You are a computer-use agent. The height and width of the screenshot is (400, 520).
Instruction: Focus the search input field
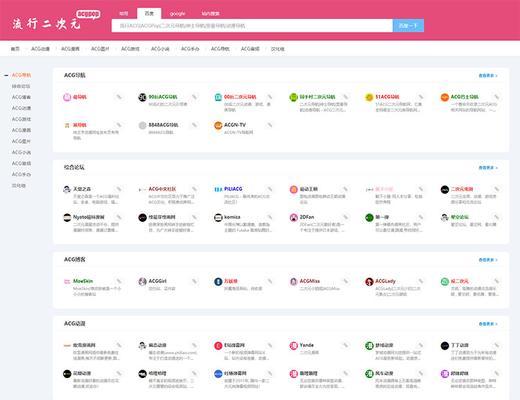(252, 26)
